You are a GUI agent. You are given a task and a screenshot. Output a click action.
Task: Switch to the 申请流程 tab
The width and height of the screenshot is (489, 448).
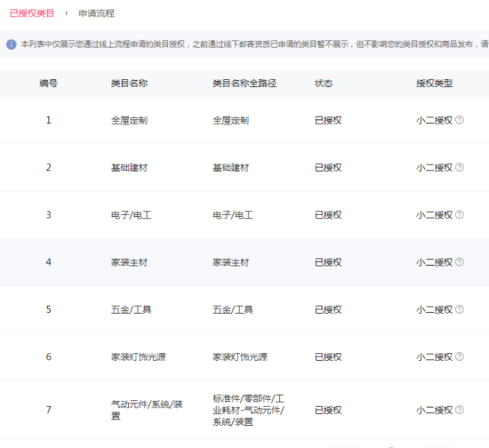(x=96, y=13)
